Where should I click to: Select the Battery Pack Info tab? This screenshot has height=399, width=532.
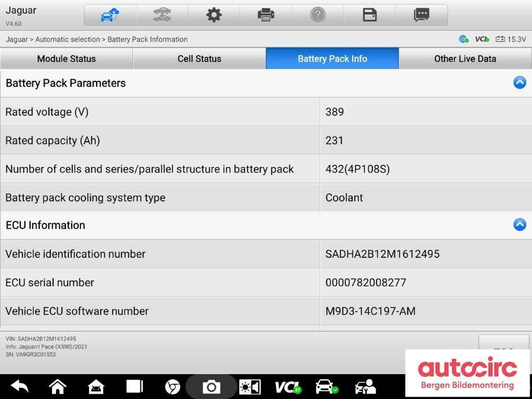[x=332, y=59]
